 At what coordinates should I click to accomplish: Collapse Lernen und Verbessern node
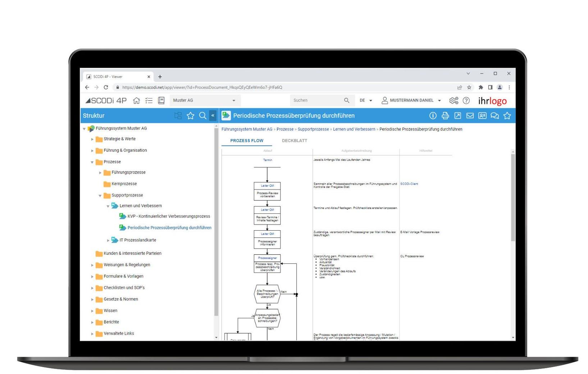108,206
